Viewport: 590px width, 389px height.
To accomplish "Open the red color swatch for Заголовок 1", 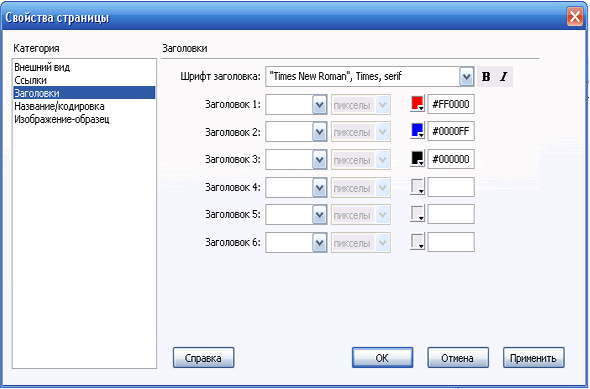I will 417,103.
